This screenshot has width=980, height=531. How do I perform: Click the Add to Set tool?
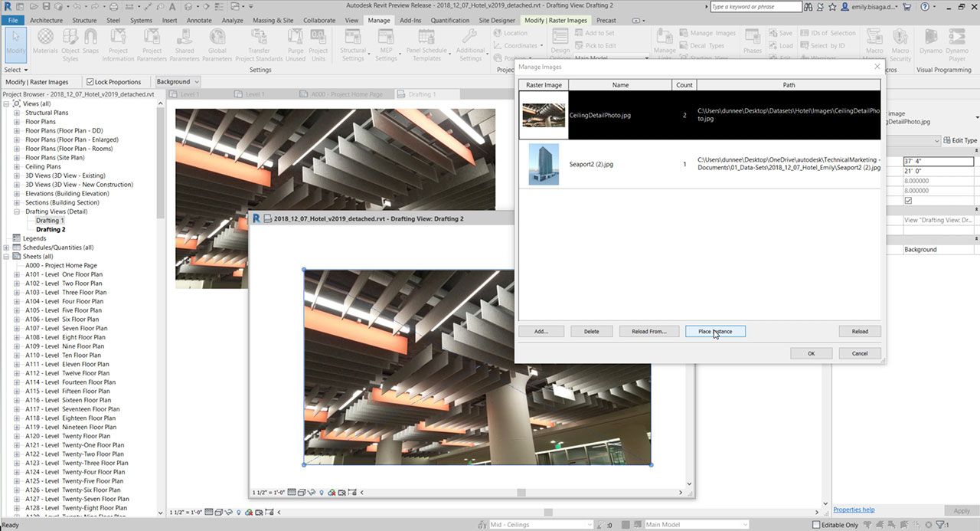click(594, 33)
